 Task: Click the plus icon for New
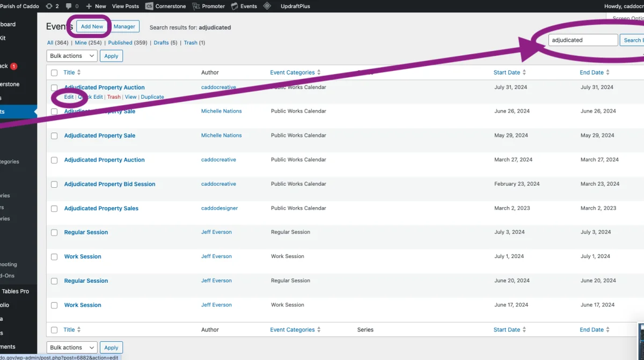pos(89,6)
